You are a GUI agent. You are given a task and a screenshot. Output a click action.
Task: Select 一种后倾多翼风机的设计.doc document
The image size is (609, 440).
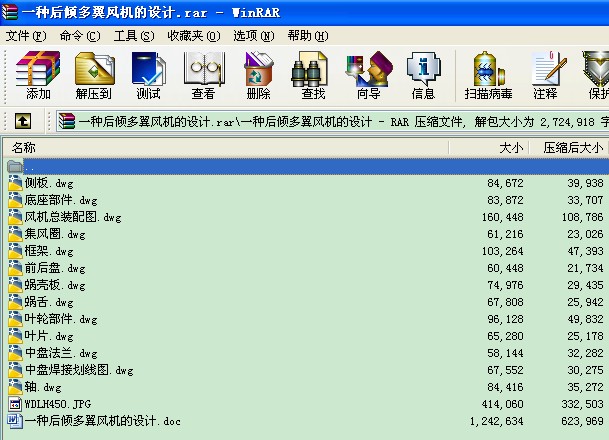(88, 421)
